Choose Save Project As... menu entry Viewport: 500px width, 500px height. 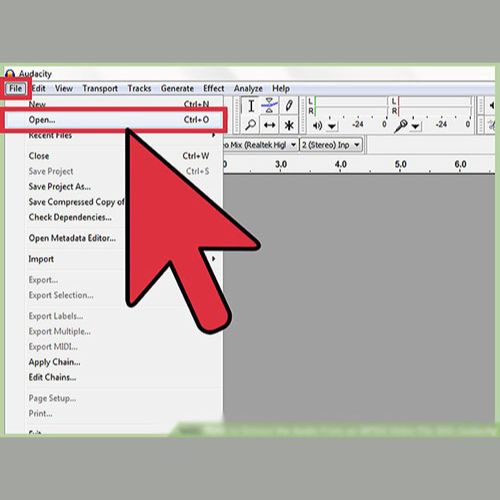(x=114, y=186)
